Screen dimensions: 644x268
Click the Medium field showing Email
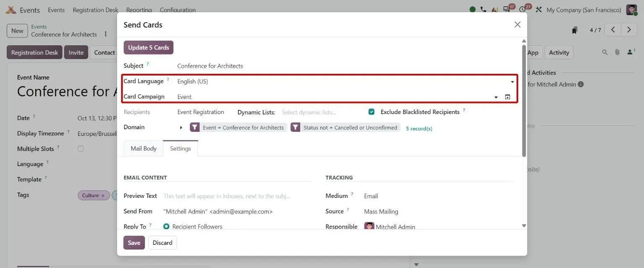[438, 196]
